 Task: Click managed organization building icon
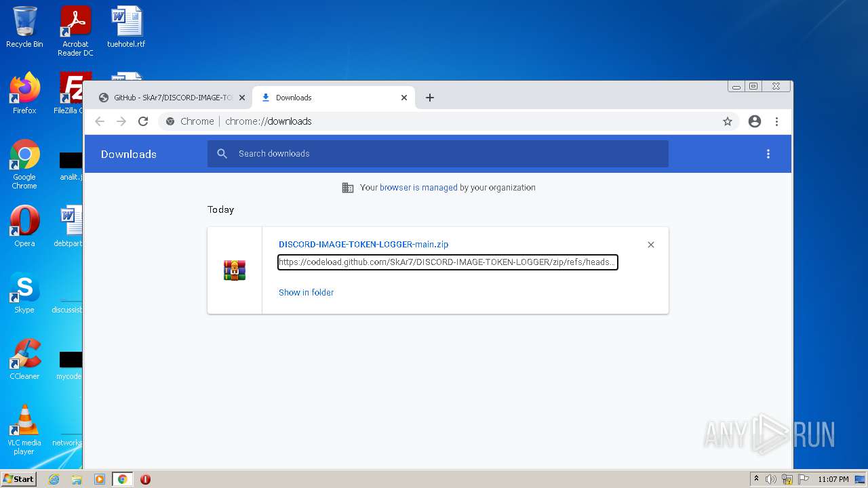coord(348,188)
